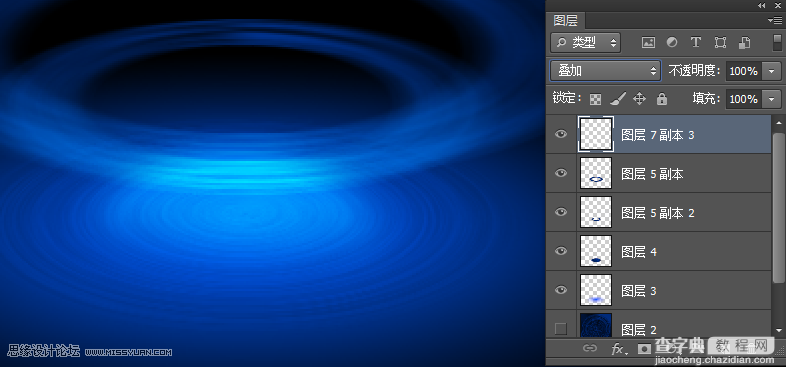Enable the pixel layer filter icon
786x367 pixels.
tap(648, 43)
